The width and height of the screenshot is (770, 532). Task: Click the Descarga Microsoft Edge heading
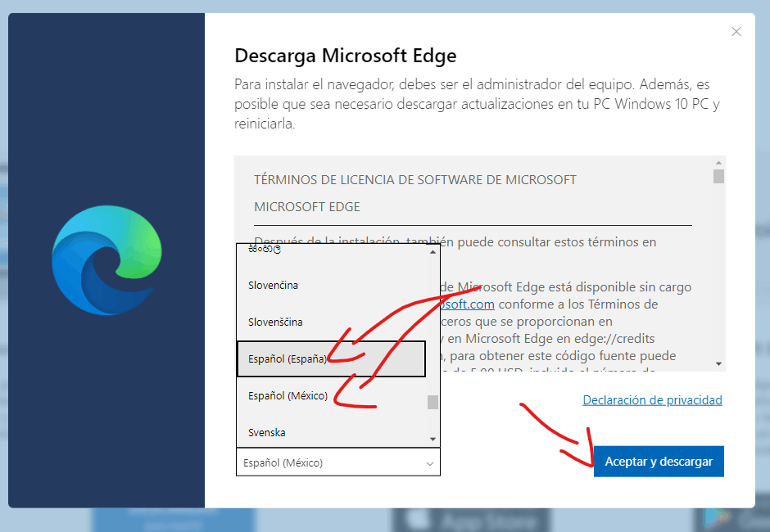point(345,56)
